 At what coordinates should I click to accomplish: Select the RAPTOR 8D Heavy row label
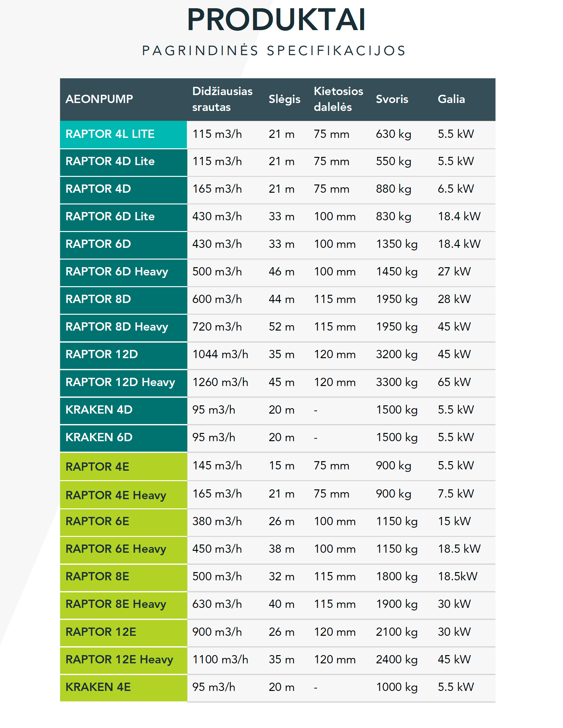[x=123, y=327]
